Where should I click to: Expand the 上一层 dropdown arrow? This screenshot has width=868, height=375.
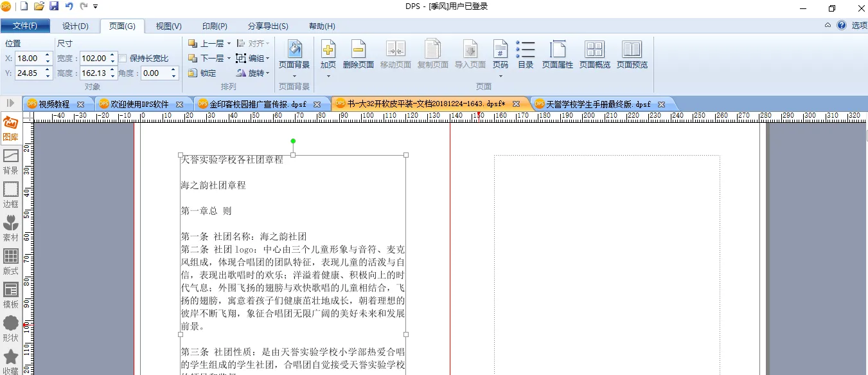pyautogui.click(x=229, y=44)
